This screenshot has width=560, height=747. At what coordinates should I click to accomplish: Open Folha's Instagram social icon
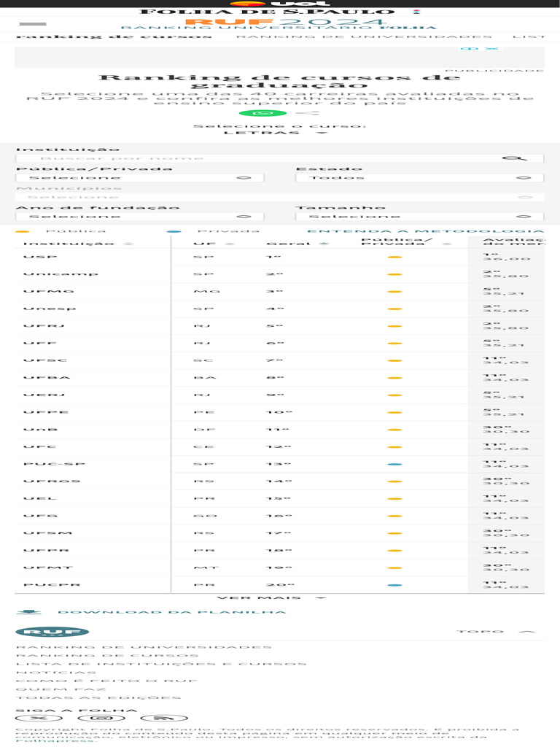pos(102,718)
